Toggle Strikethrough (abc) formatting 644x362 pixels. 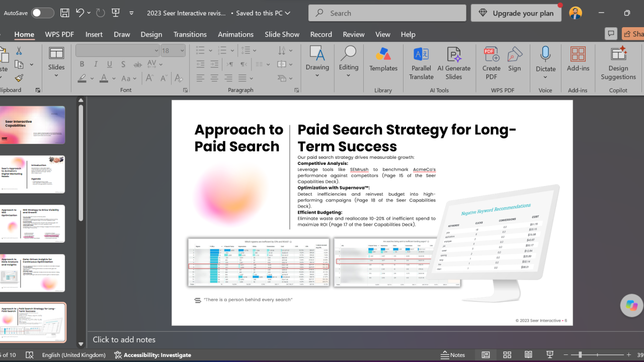coord(137,64)
